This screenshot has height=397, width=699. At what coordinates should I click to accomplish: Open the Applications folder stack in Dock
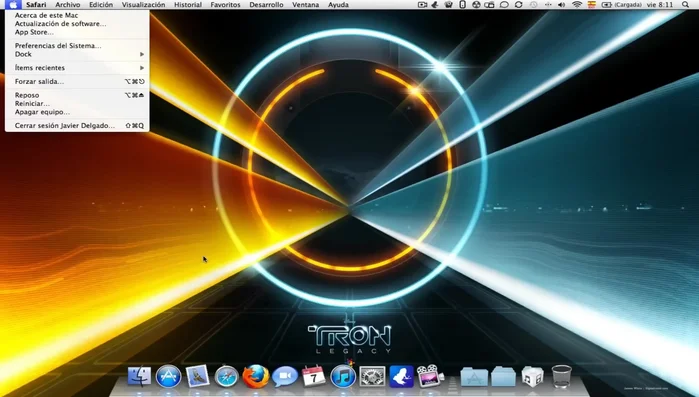pyautogui.click(x=474, y=377)
